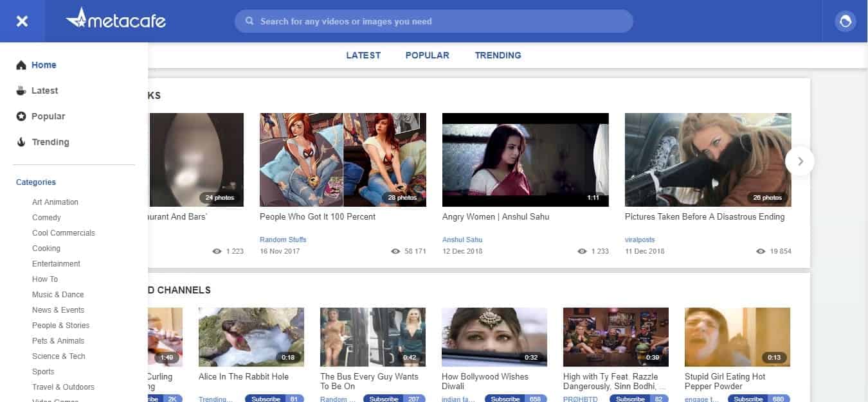Image resolution: width=868 pixels, height=402 pixels.
Task: Open The Bus Every Guy Wants thumbnail
Action: (373, 337)
